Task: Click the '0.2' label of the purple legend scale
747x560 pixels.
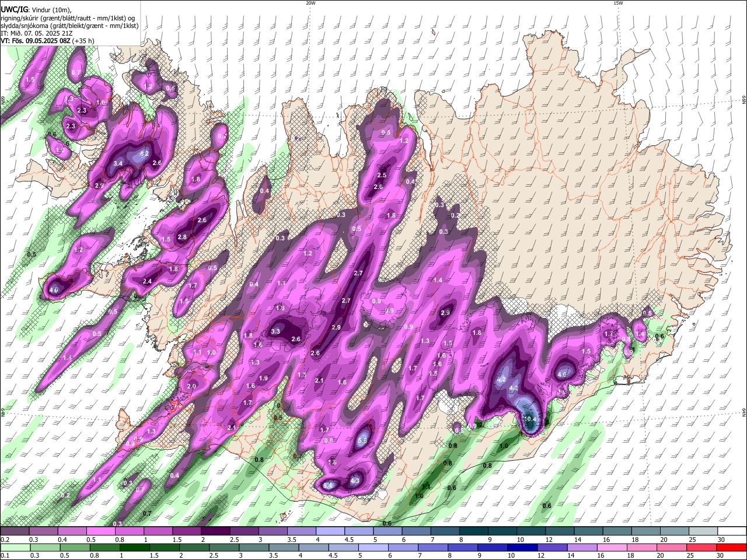Action: tap(4, 540)
